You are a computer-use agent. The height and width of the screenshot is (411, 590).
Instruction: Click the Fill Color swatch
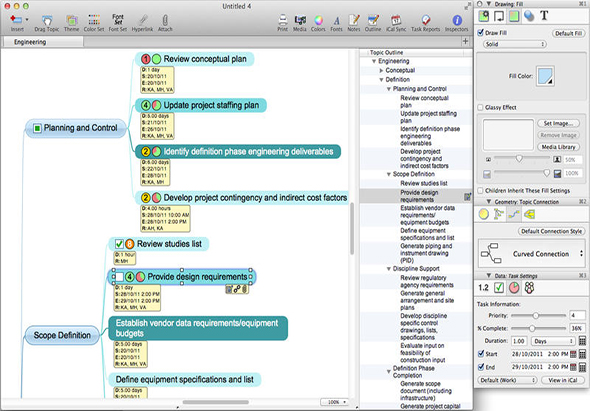point(545,76)
